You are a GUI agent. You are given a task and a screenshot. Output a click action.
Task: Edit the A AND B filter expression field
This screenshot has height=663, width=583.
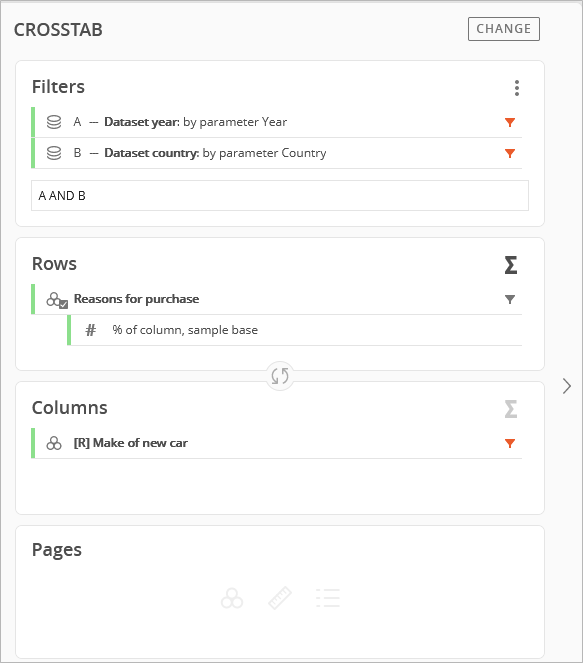point(279,195)
